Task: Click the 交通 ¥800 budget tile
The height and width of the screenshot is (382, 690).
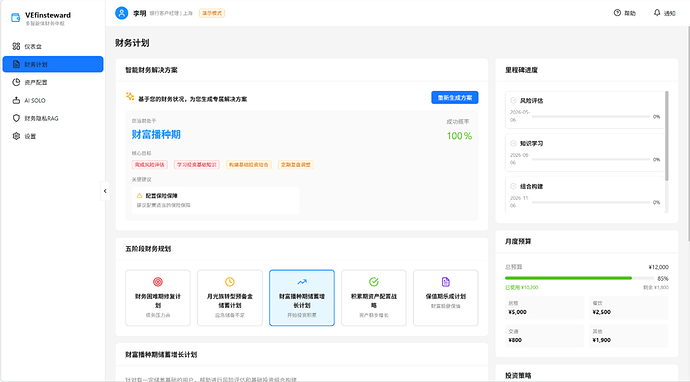Action: [544, 336]
